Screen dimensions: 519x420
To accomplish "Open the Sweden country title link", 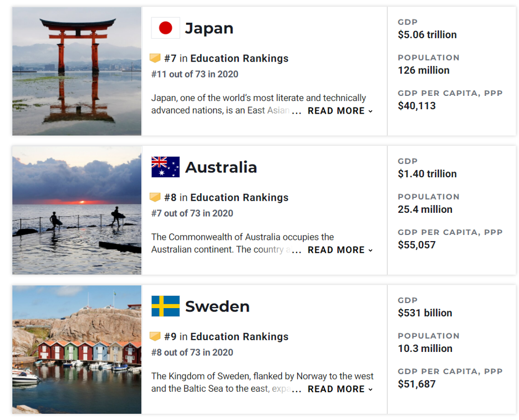I will click(217, 306).
